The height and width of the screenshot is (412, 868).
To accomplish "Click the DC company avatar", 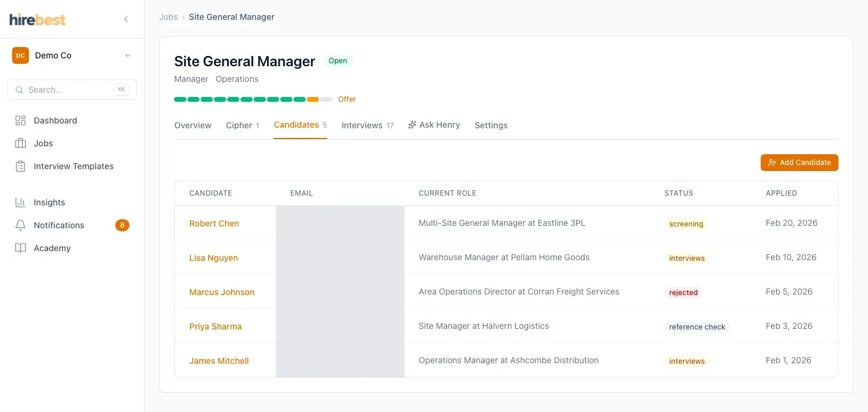I will 20,55.
